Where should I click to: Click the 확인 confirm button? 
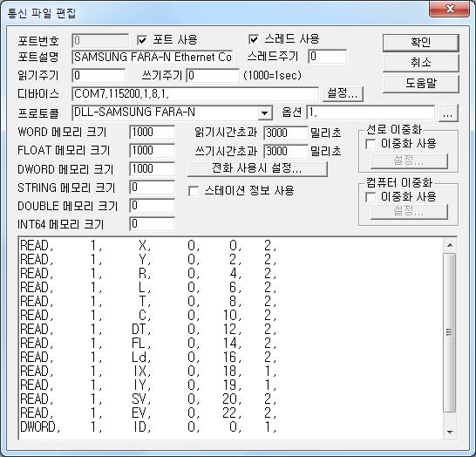coord(420,43)
